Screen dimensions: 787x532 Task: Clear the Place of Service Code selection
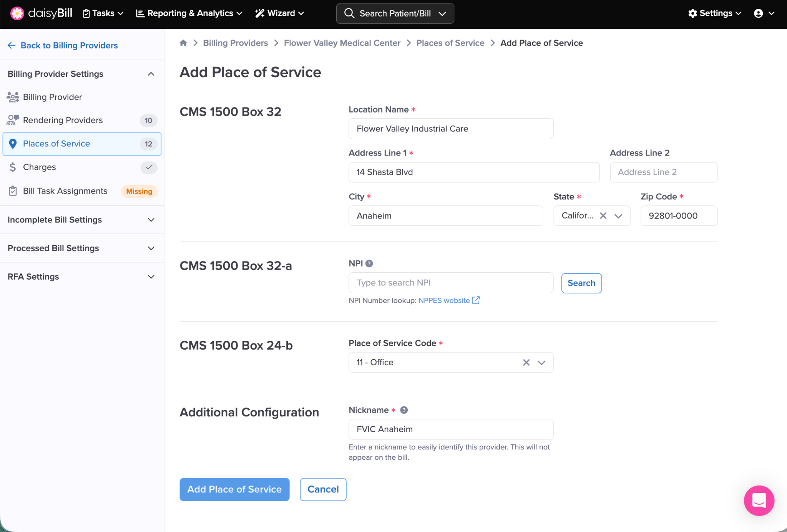click(x=526, y=362)
